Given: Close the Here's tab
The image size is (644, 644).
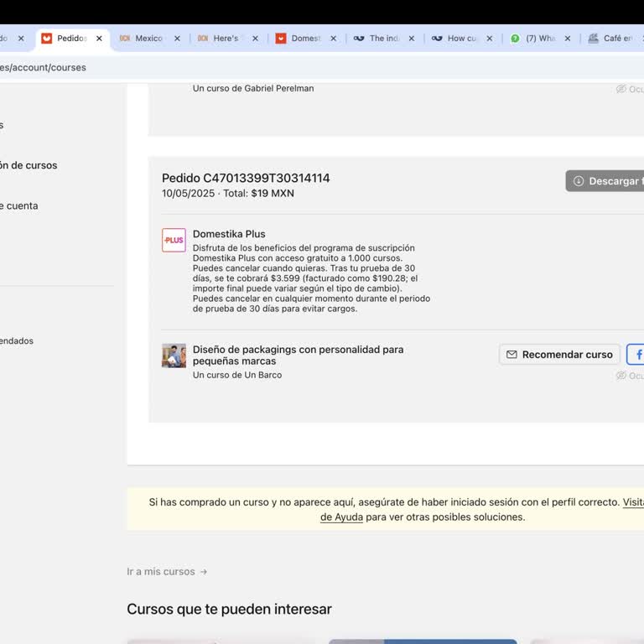Looking at the screenshot, I should 255,39.
